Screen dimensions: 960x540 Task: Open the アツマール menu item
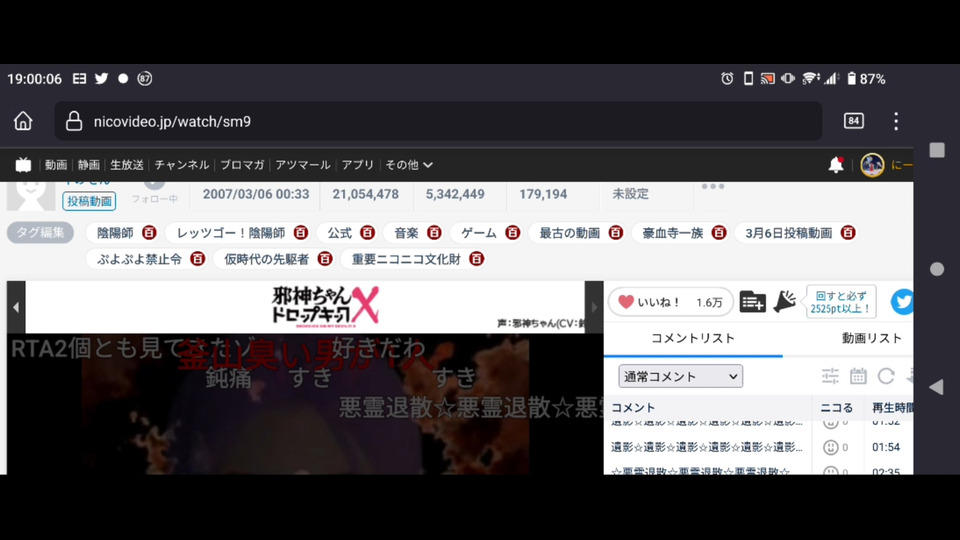tap(302, 165)
